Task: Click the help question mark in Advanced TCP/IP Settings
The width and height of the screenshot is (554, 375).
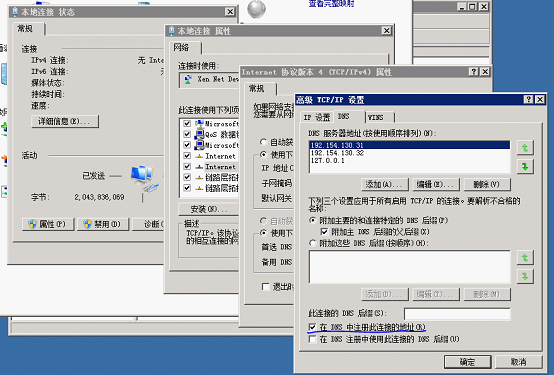Action: click(x=528, y=100)
